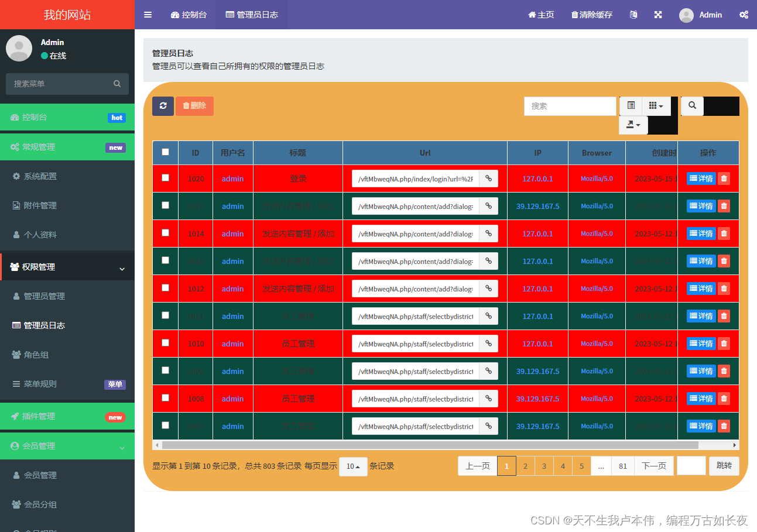This screenshot has height=532, width=757.
Task: Change records per page via the 10 dropdown
Action: pos(353,466)
